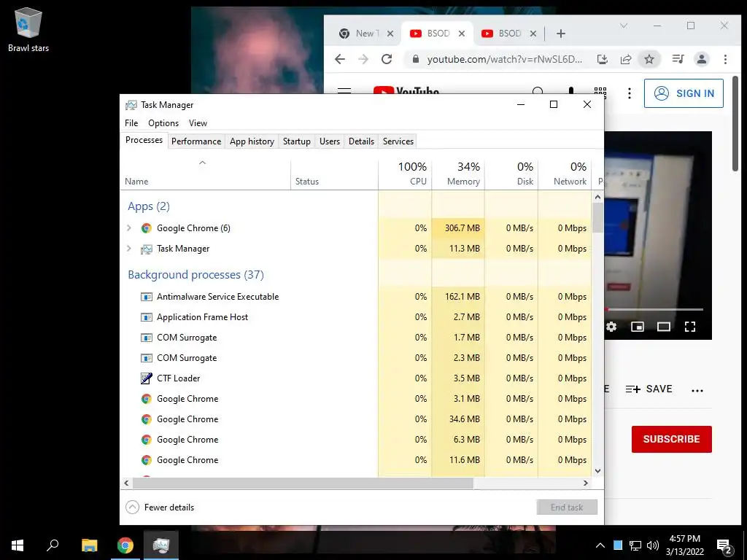The image size is (747, 560).
Task: Open Chrome's tab search dropdown chevron
Action: click(623, 26)
